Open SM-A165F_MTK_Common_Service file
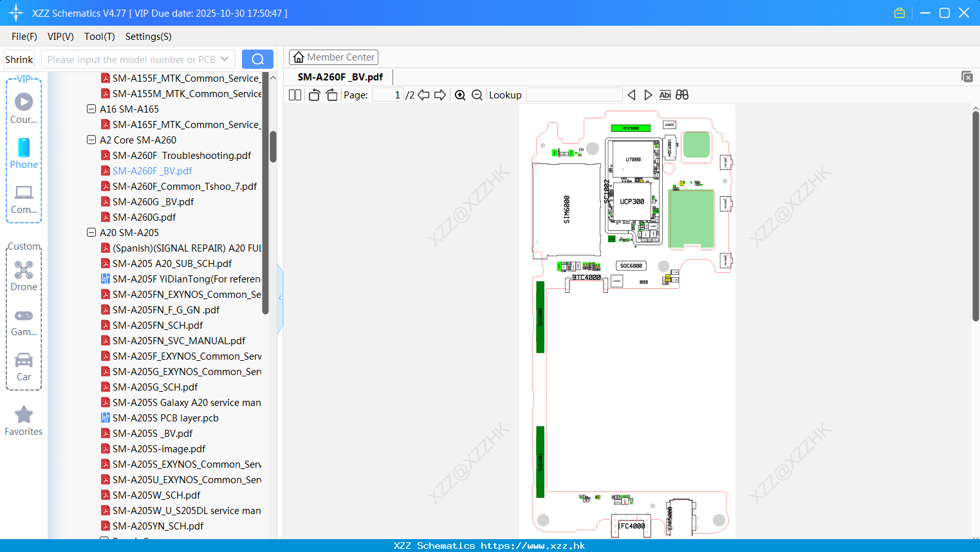 [x=181, y=124]
